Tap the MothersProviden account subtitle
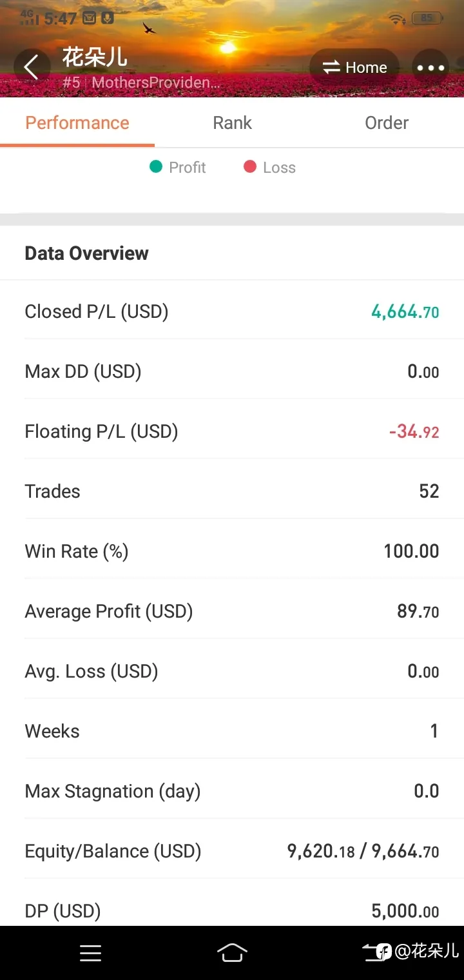Image resolution: width=464 pixels, height=980 pixels. point(156,83)
